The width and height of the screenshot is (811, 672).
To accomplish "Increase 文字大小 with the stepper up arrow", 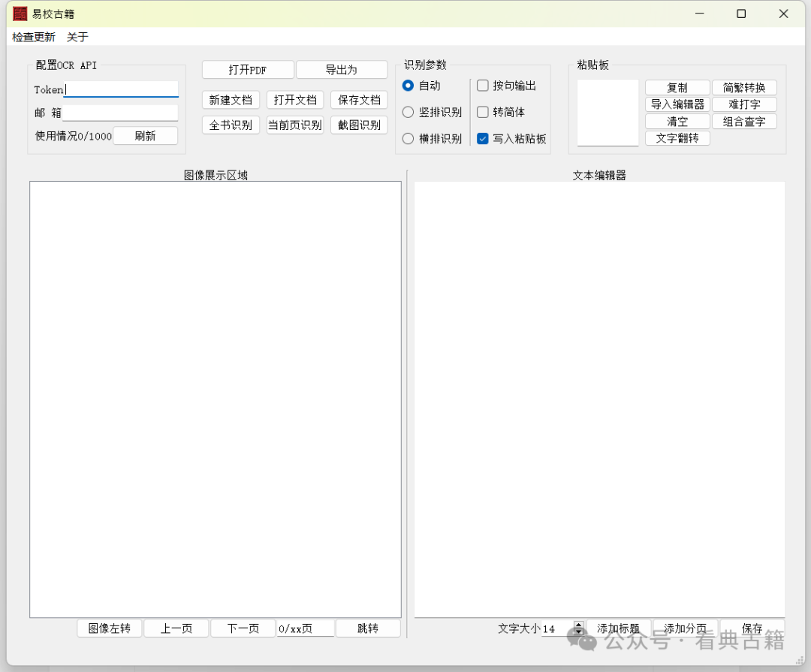I will pos(578,625).
